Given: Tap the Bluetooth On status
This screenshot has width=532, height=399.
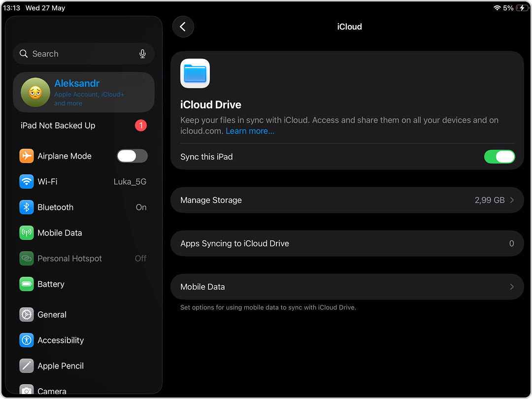Looking at the screenshot, I should coord(141,207).
